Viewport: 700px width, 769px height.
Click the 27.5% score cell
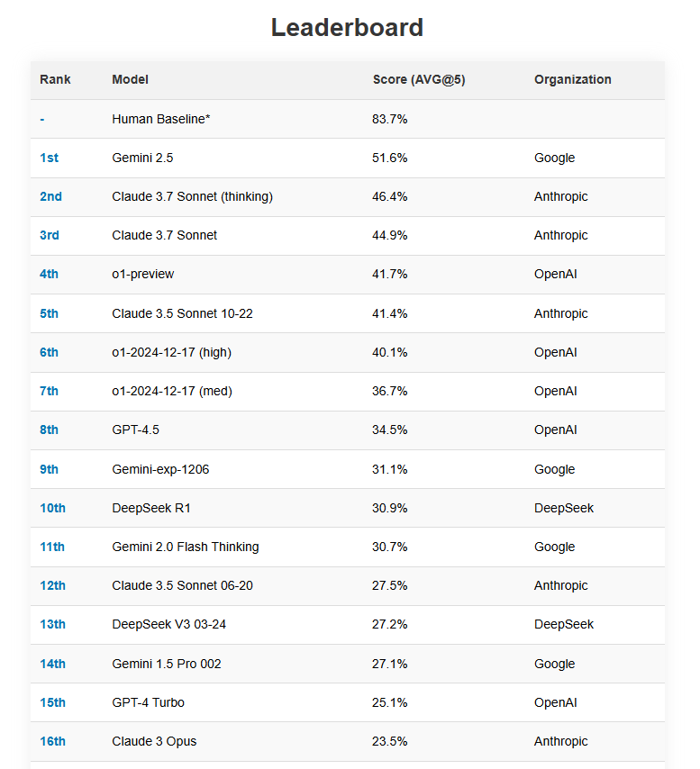389,586
